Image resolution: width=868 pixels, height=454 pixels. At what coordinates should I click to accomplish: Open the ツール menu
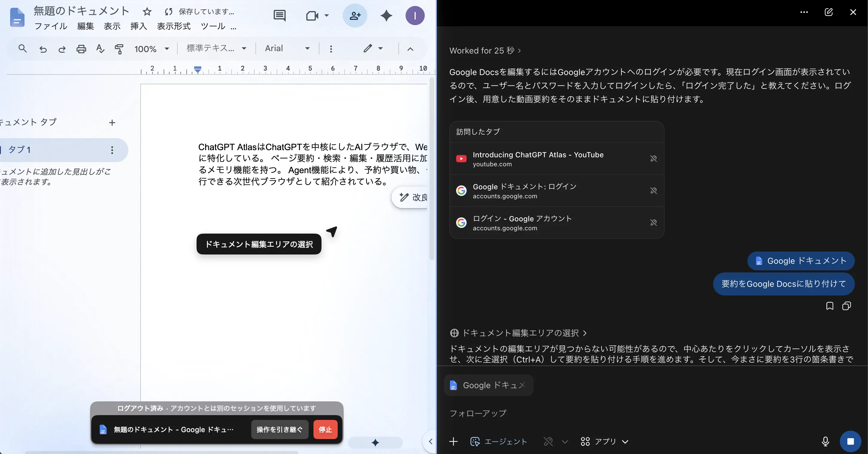click(x=213, y=26)
